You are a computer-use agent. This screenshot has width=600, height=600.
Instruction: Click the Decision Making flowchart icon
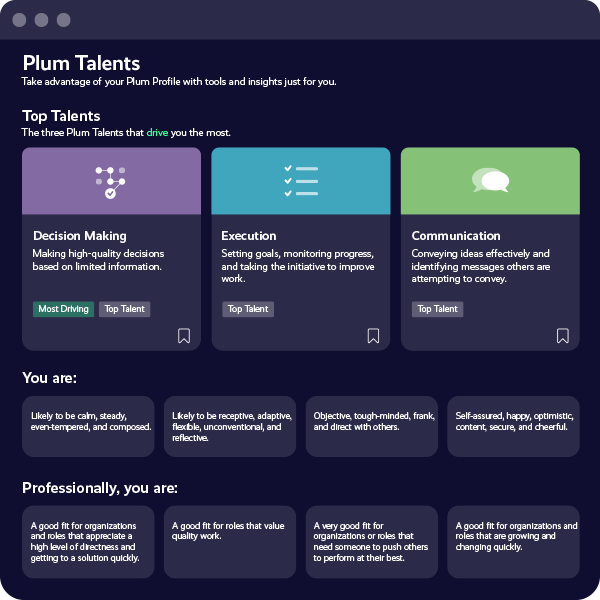point(111,182)
